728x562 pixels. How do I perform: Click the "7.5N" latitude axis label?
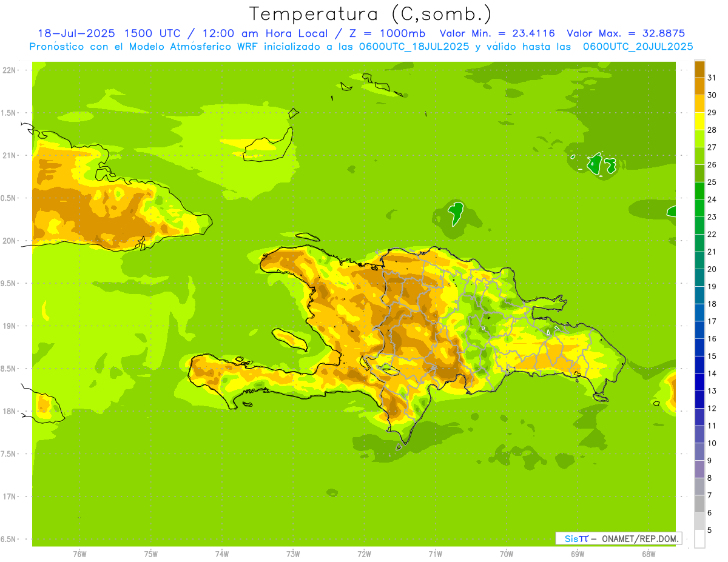(x=8, y=454)
